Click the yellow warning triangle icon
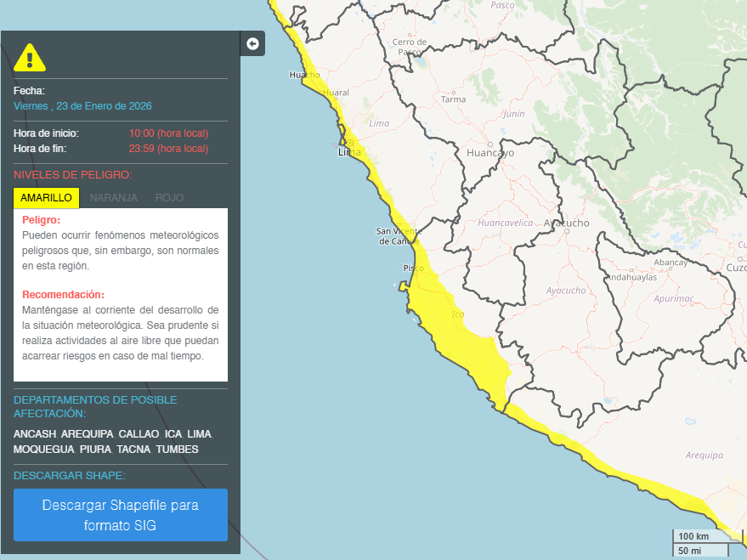747x560 pixels. [x=30, y=57]
